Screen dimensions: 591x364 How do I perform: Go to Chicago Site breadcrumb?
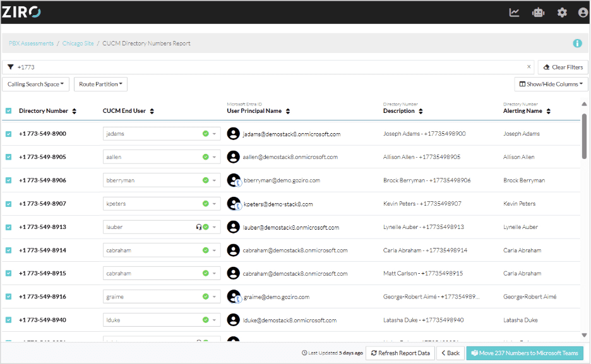click(78, 44)
